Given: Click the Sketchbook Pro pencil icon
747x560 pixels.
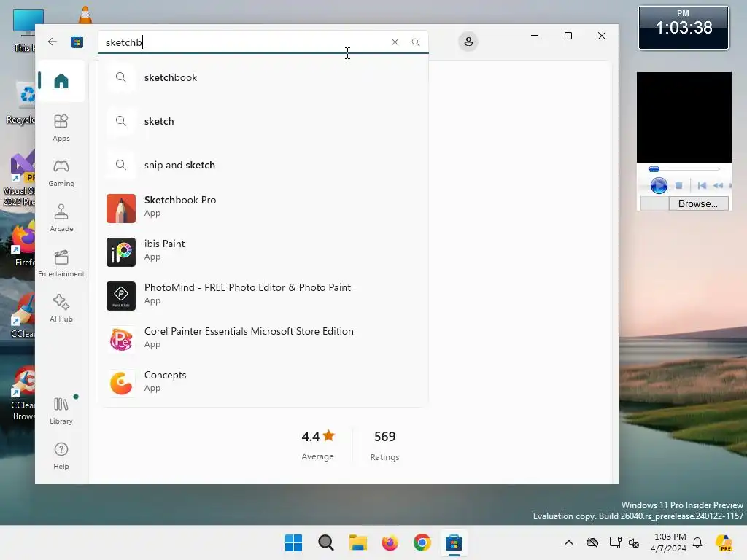Looking at the screenshot, I should click(x=121, y=209).
